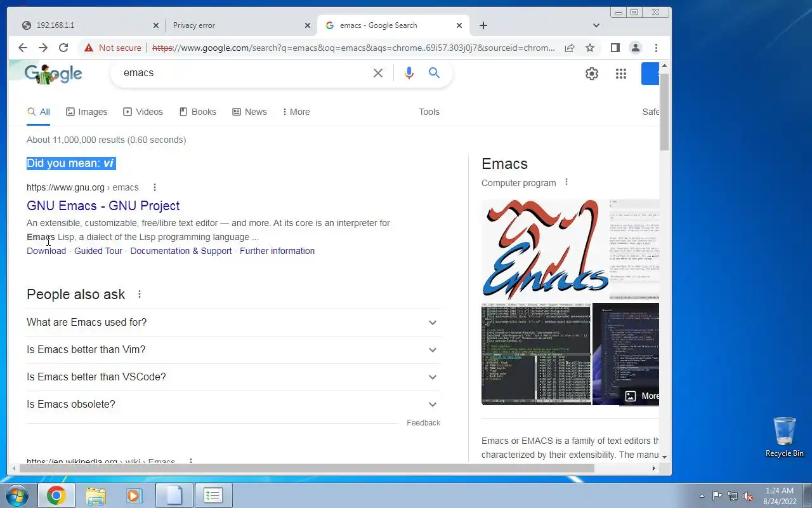Open Documentation & Support sitelink
This screenshot has width=812, height=508.
pyautogui.click(x=181, y=251)
